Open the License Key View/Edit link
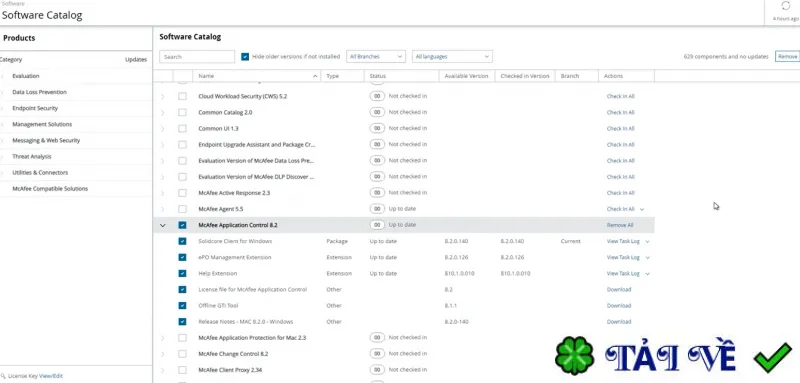 (51, 376)
